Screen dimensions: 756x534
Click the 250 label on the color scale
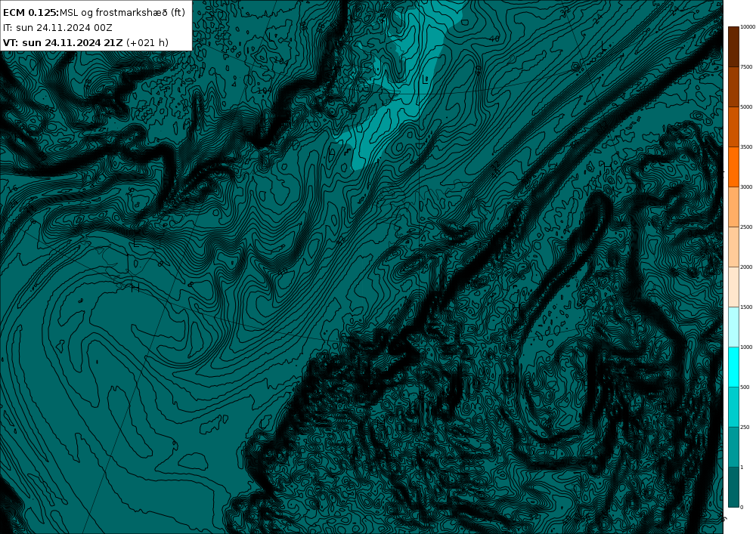[745, 427]
